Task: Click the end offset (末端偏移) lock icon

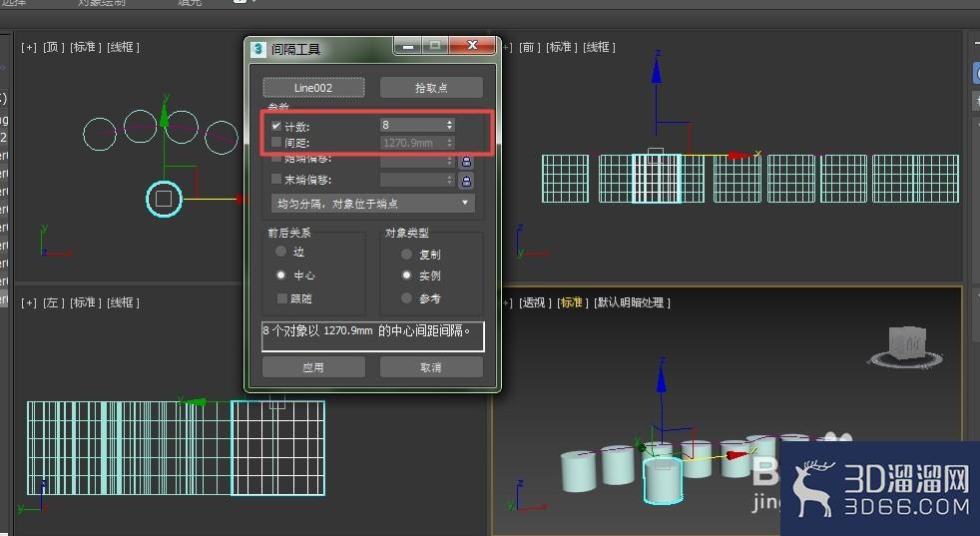Action: pyautogui.click(x=466, y=181)
